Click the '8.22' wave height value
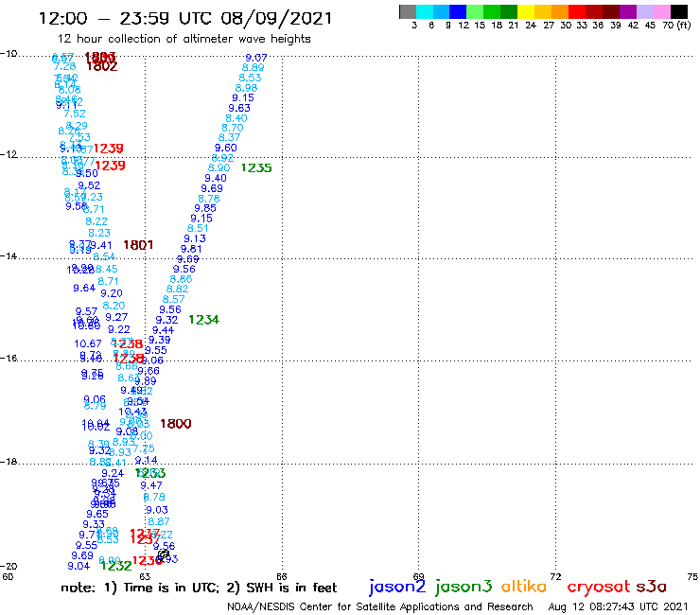Screen dimensions: 700x615 click(96, 221)
